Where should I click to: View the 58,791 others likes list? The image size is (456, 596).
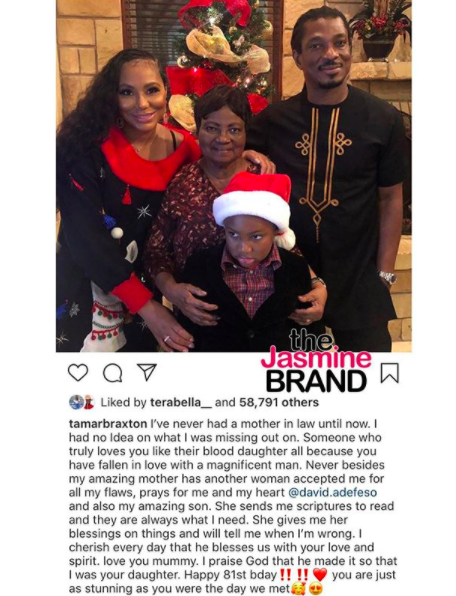click(279, 403)
